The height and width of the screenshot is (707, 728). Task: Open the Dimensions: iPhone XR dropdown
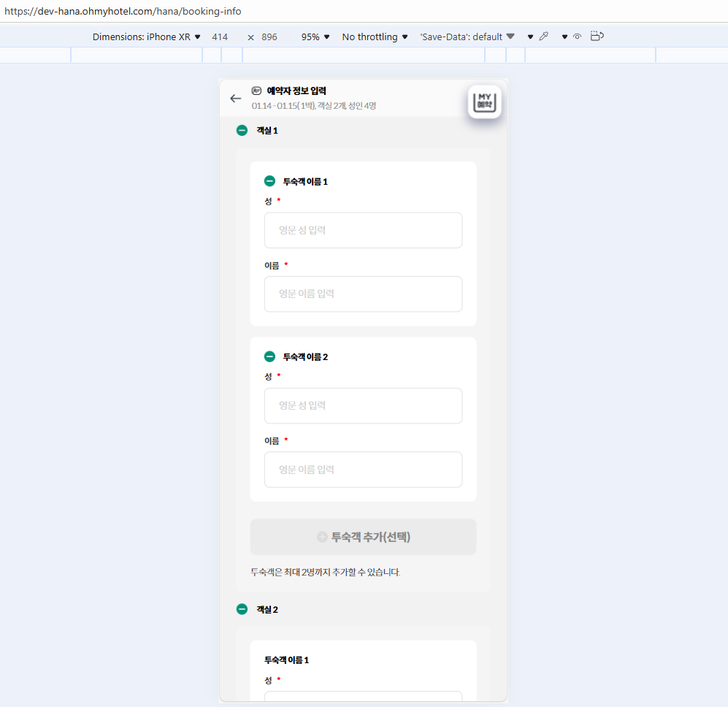pyautogui.click(x=146, y=37)
